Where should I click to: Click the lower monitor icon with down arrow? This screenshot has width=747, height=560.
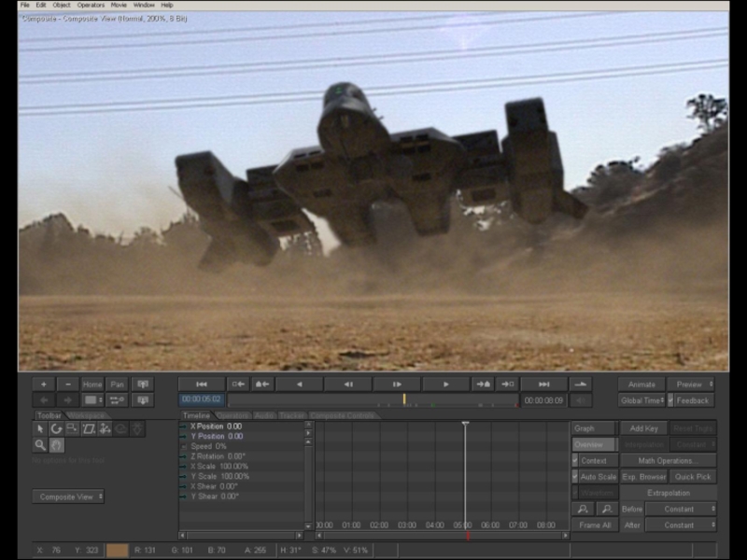143,400
